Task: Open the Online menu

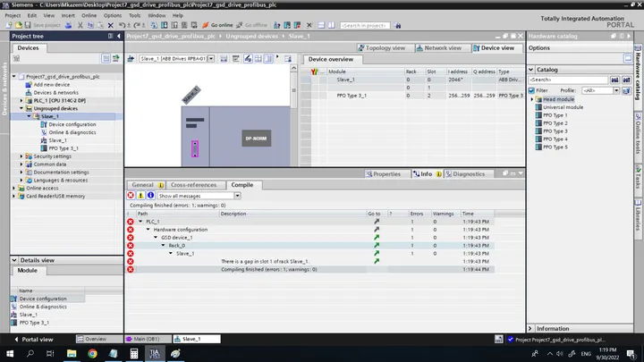Action: coord(89,15)
